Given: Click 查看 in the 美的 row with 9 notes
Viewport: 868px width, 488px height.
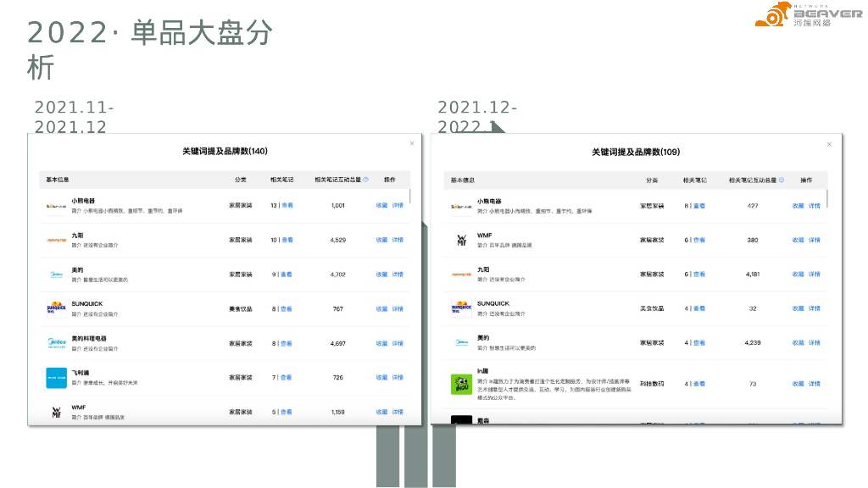Looking at the screenshot, I should pos(287,274).
